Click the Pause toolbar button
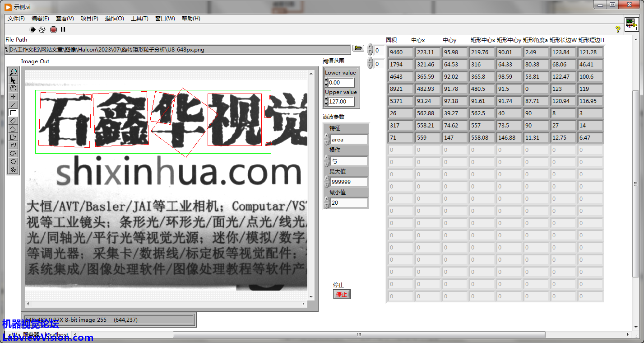 click(63, 29)
